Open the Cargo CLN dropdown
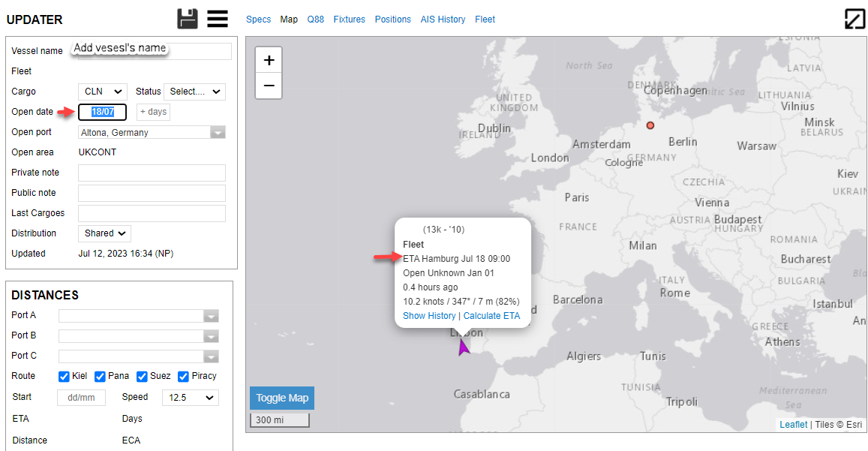Image resolution: width=868 pixels, height=451 pixels. pyautogui.click(x=103, y=92)
